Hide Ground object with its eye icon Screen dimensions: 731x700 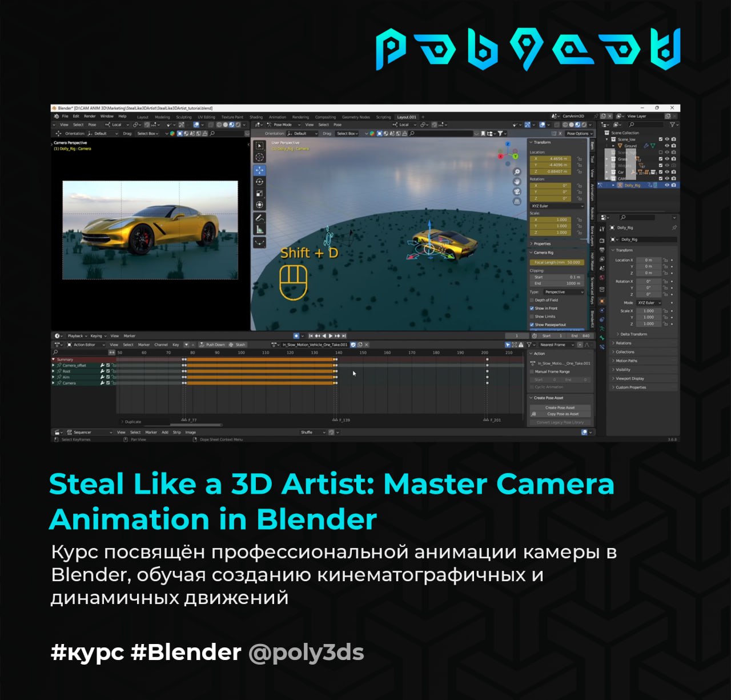(x=667, y=146)
